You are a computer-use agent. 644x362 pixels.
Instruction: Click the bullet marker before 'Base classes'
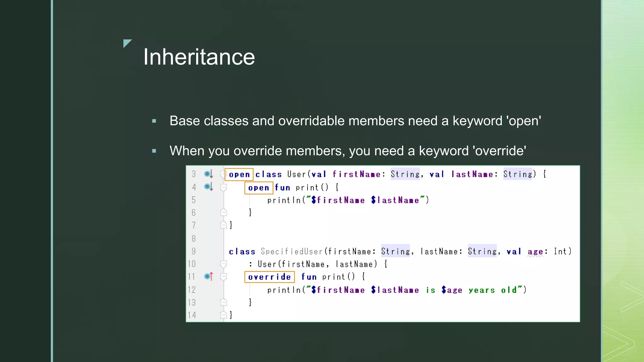154,121
